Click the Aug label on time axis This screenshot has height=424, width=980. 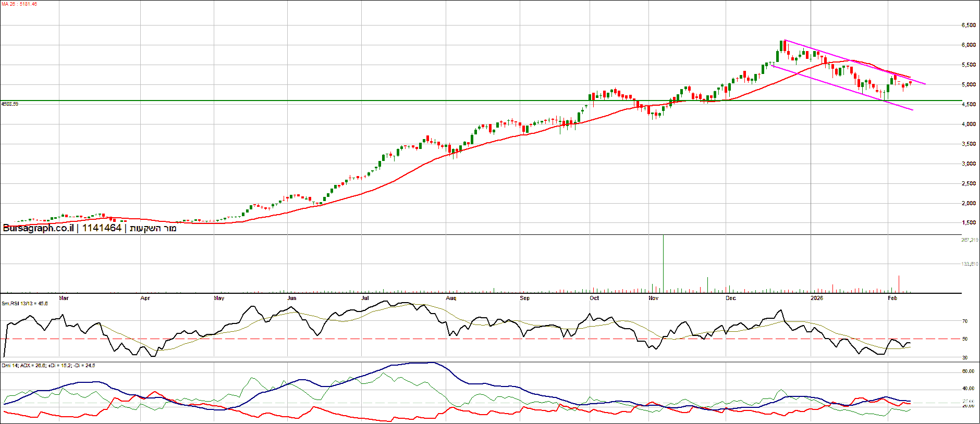(451, 298)
